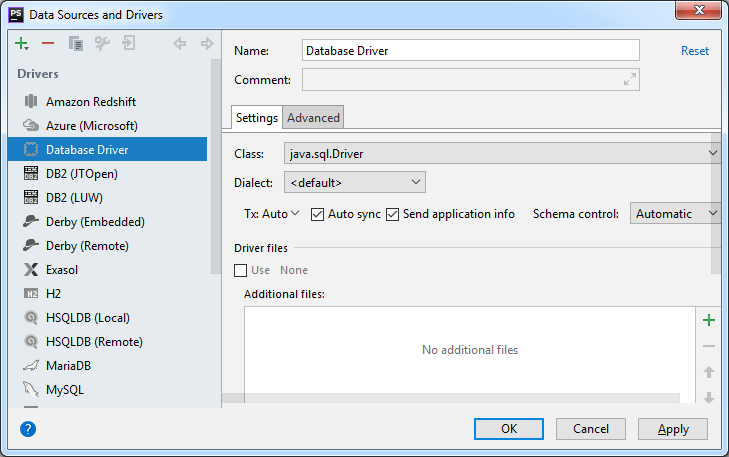Click the expand icon in the Comment field

629,80
